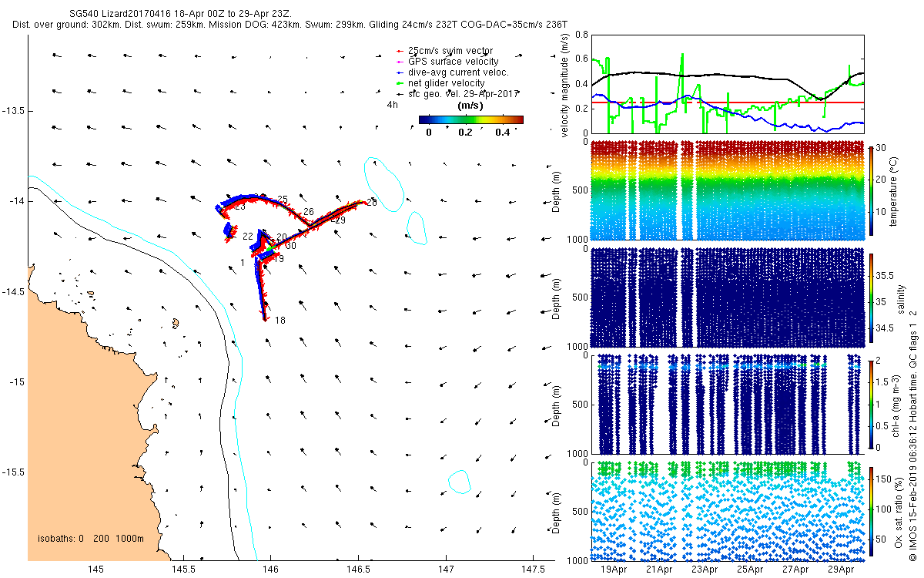Click glider track day label '25'
The height and width of the screenshot is (578, 924).
point(283,200)
